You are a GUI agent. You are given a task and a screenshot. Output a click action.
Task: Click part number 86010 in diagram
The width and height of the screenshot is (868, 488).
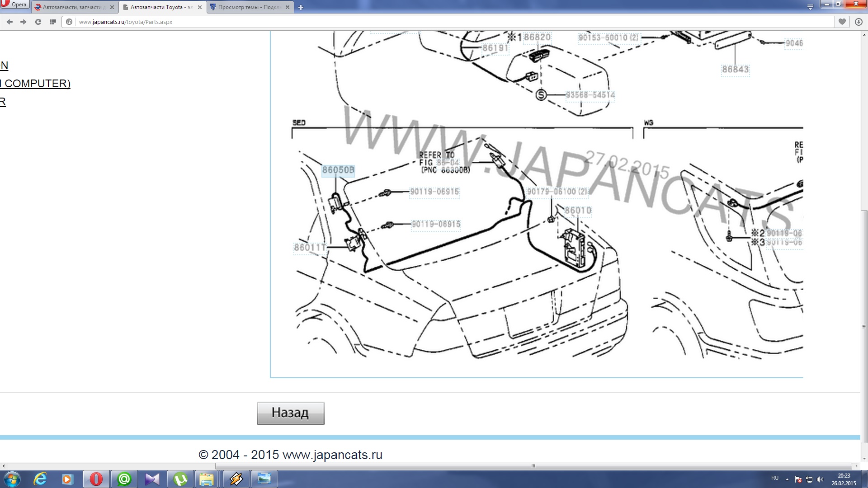point(577,211)
